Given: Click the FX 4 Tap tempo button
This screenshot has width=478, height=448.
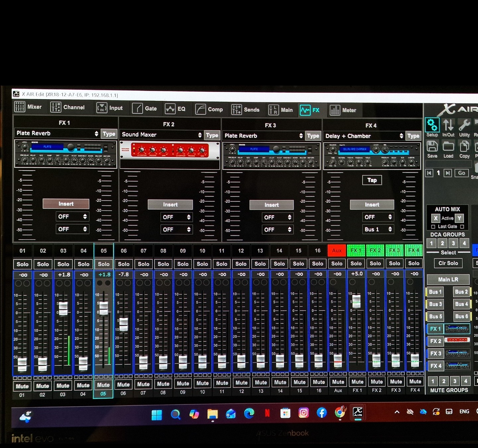Looking at the screenshot, I should coord(372,180).
